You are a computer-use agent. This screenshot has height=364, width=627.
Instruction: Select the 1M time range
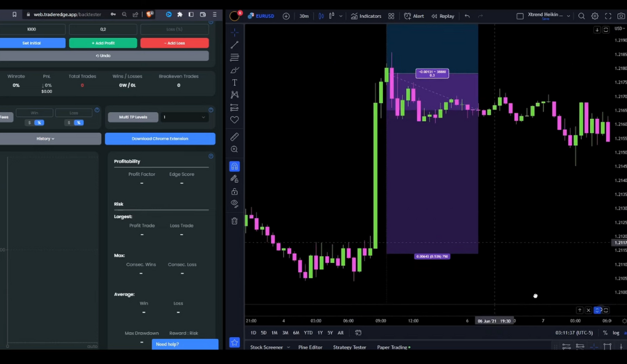tap(274, 332)
